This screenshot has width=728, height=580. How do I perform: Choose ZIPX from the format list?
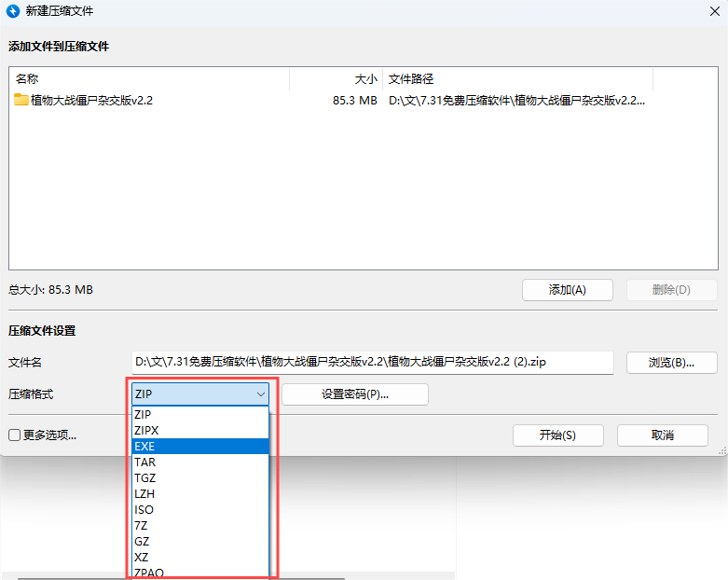click(x=200, y=431)
